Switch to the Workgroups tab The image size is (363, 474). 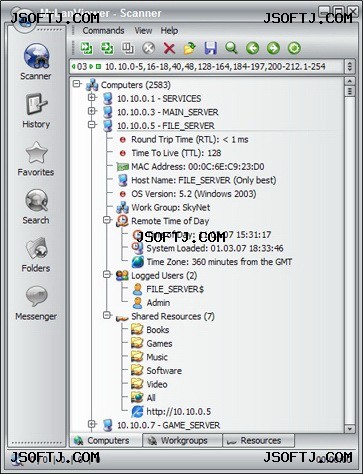(x=182, y=441)
